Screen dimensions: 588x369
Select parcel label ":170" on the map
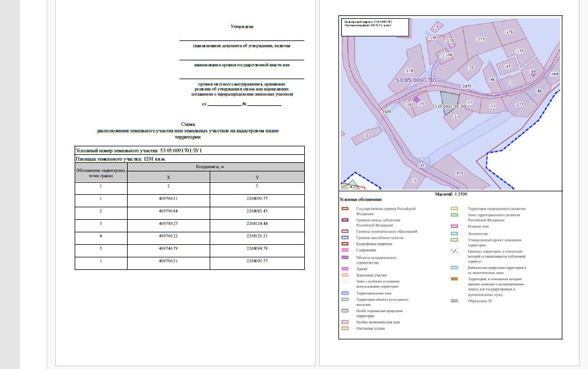[x=459, y=173]
